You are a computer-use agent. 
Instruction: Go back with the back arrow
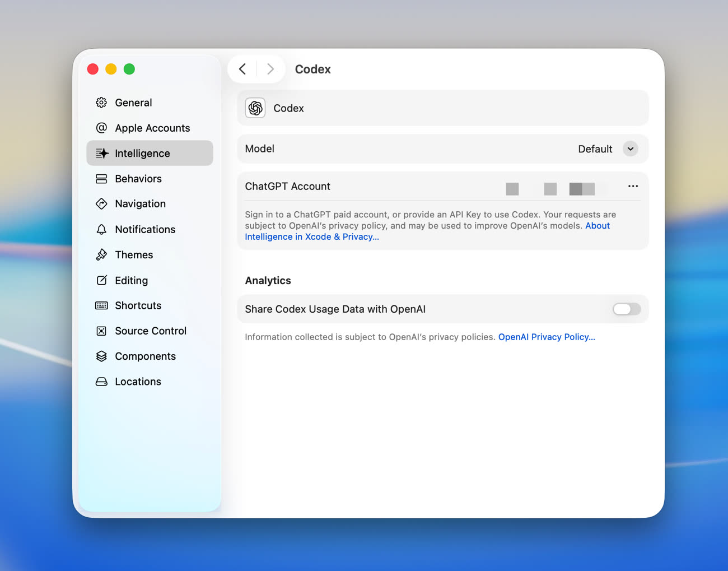click(x=242, y=69)
